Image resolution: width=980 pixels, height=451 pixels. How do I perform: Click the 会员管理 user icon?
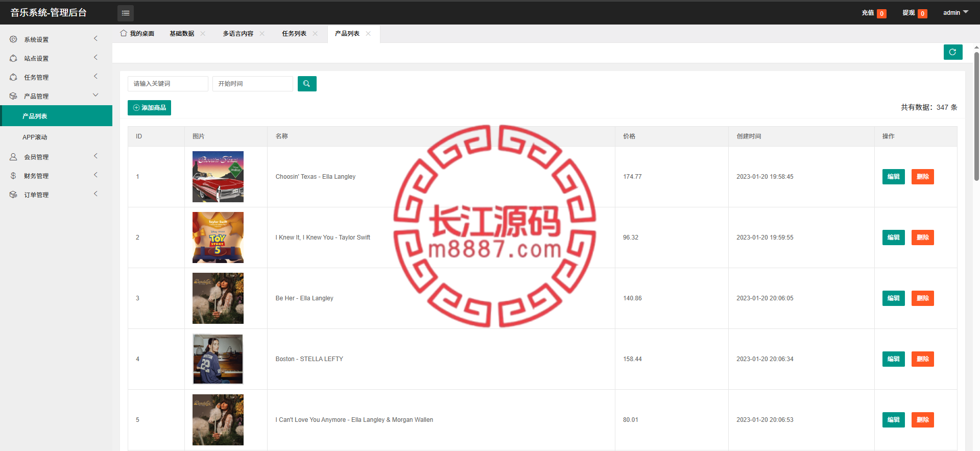click(13, 157)
